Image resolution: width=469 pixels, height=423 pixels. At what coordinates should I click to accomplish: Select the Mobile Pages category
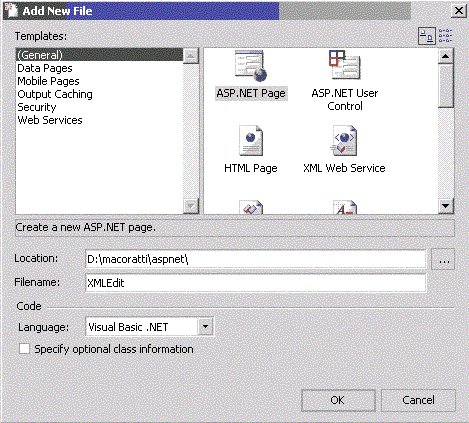pos(48,81)
